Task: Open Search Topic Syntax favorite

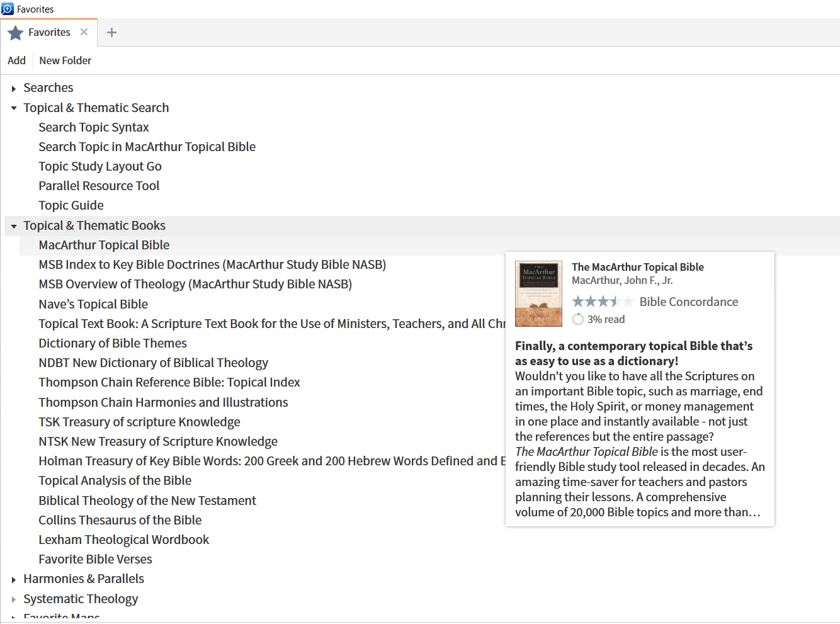Action: [94, 127]
